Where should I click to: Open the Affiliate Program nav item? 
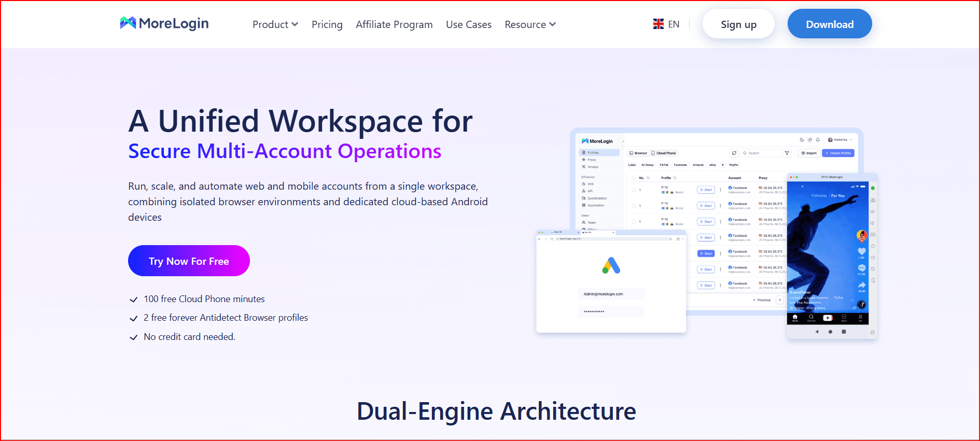click(x=394, y=24)
